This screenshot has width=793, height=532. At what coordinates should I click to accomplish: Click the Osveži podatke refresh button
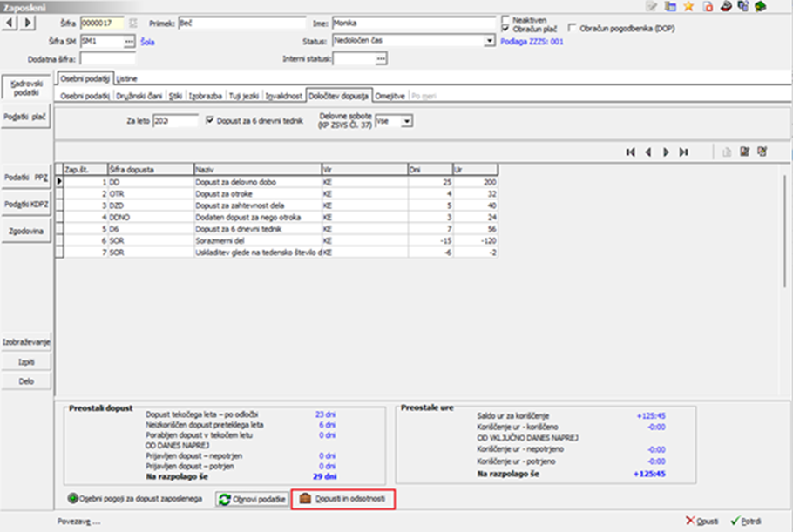(252, 499)
